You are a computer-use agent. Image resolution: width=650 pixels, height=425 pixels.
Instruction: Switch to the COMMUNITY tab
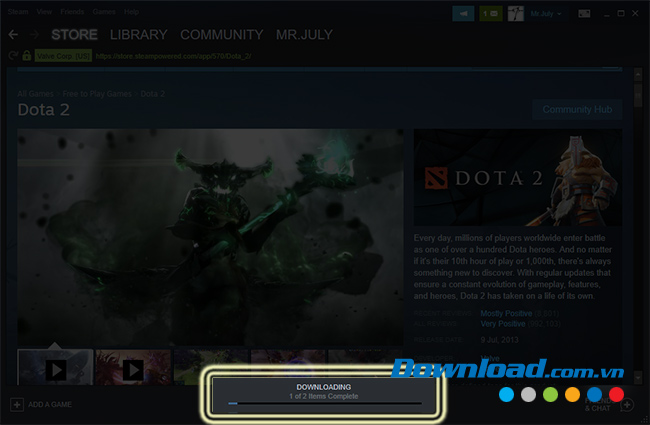(x=222, y=34)
